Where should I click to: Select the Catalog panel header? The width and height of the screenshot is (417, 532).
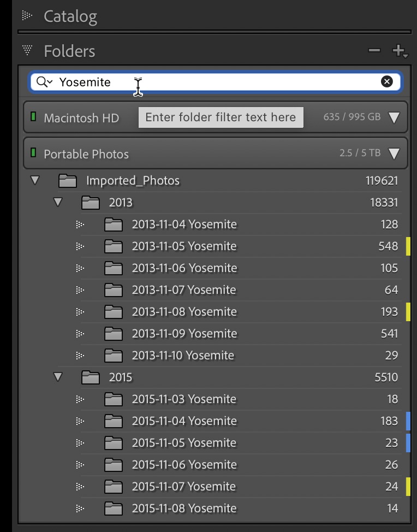(71, 16)
